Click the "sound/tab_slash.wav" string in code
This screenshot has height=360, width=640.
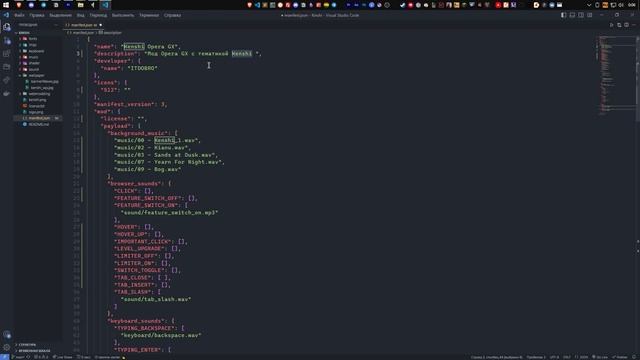tap(156, 299)
